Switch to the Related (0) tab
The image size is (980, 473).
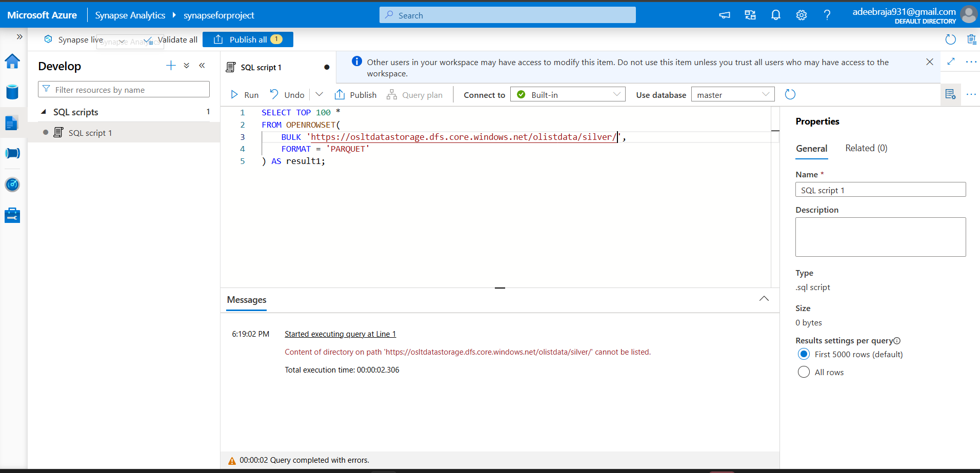click(x=866, y=148)
